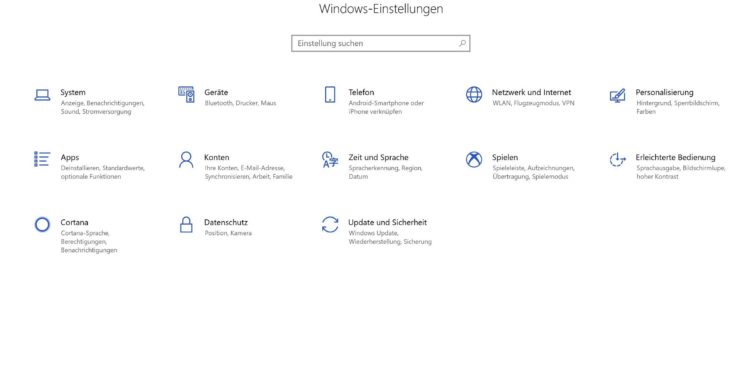Viewport: 750px width, 375px height.
Task: Click 'Android-Smartphone oder iPhone verknüpfen' text
Action: tap(386, 107)
